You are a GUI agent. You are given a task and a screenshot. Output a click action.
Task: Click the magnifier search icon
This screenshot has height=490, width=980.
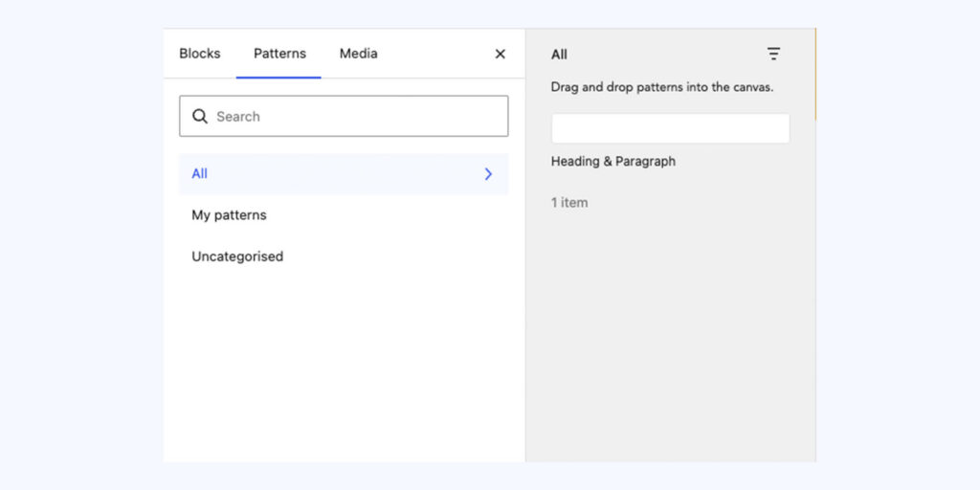pyautogui.click(x=199, y=116)
